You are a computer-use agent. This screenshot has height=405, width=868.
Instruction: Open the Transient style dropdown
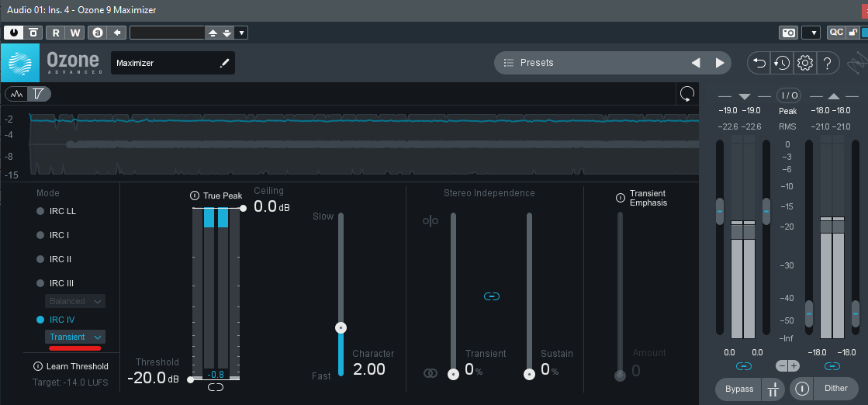[75, 337]
